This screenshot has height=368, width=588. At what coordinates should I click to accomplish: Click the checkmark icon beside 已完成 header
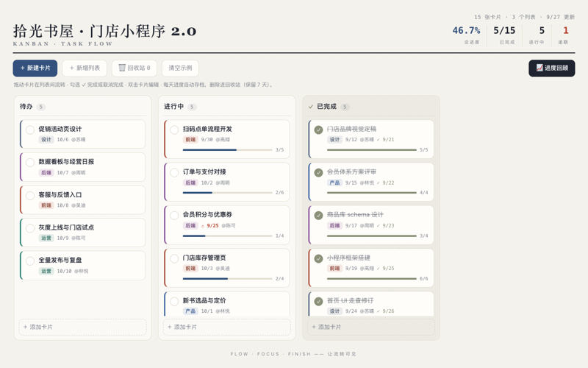310,107
